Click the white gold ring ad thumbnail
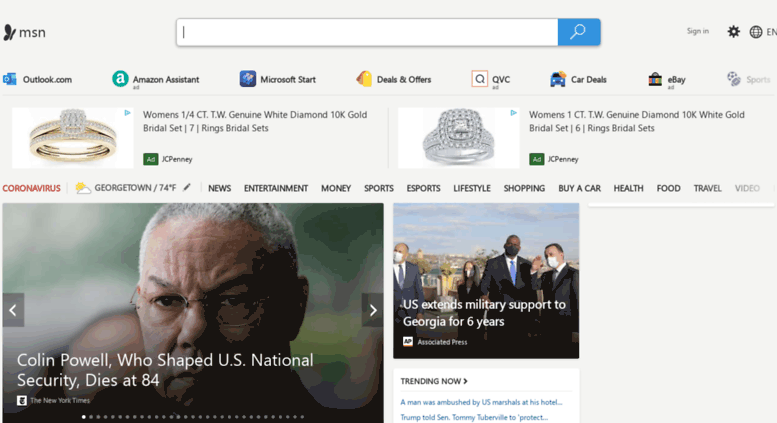The height and width of the screenshot is (423, 777). 459,138
